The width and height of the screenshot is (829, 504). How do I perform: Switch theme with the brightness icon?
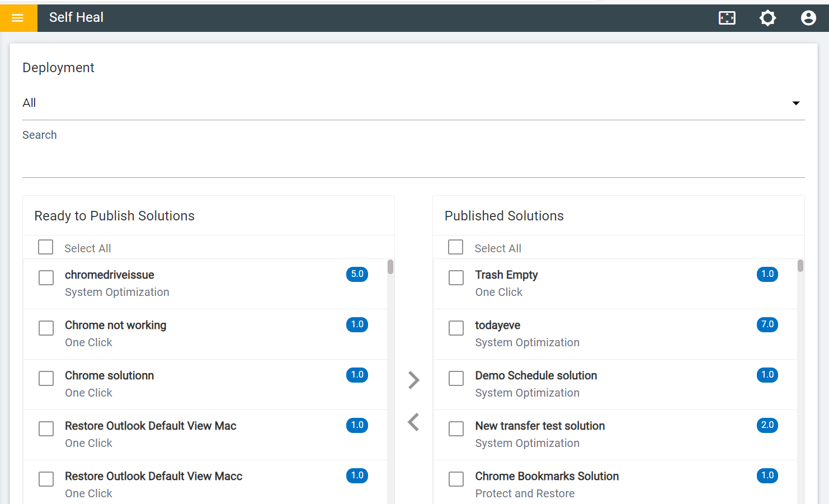767,18
